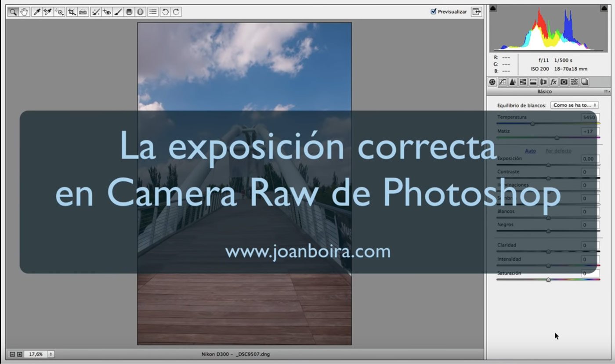Pick the White Balance eyedropper tool
Viewport: 615px width, 364px height.
[x=37, y=12]
